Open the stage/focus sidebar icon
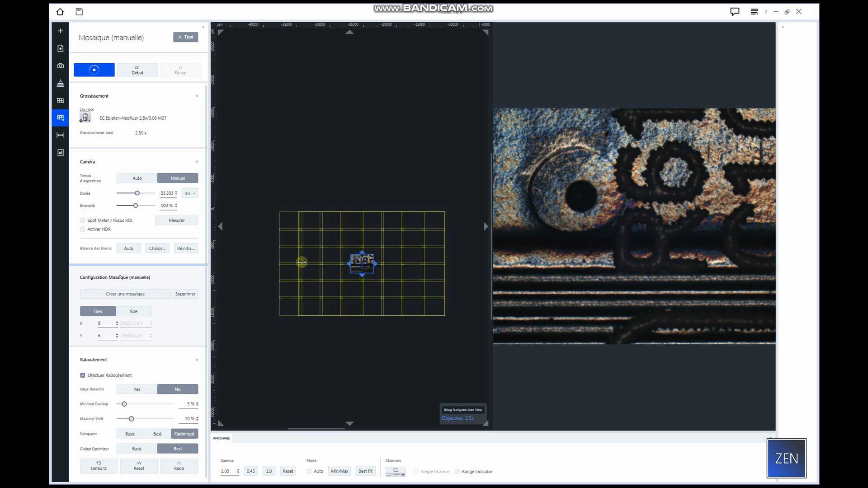 click(x=60, y=83)
